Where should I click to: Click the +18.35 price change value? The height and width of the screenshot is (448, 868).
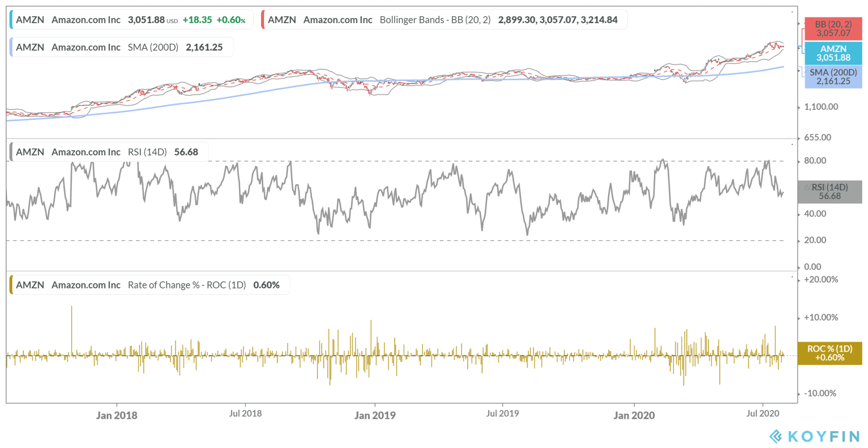point(197,20)
